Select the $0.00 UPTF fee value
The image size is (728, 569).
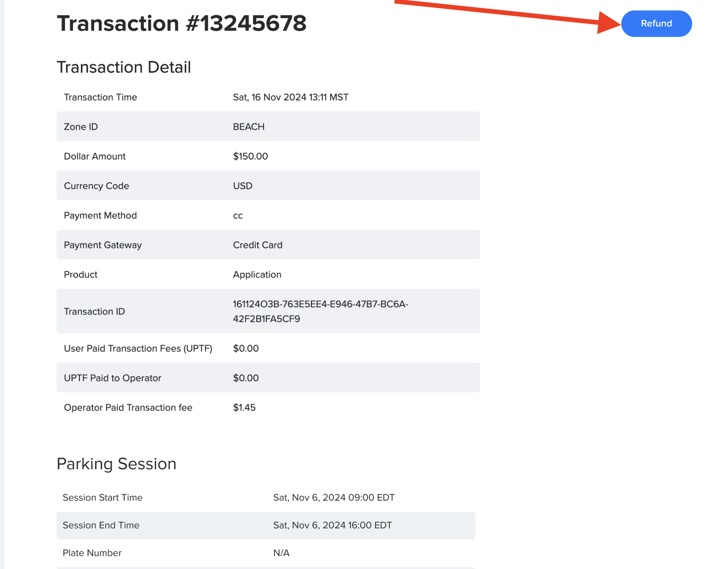click(246, 348)
